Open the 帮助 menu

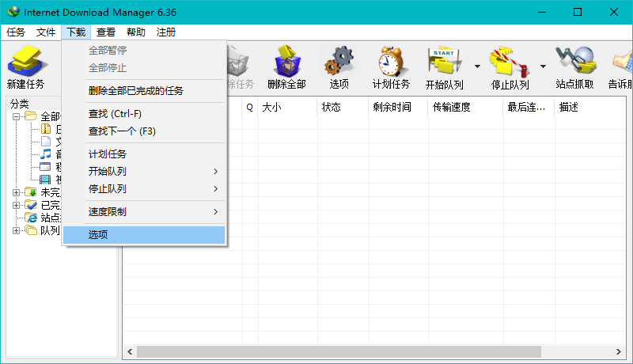(x=135, y=32)
